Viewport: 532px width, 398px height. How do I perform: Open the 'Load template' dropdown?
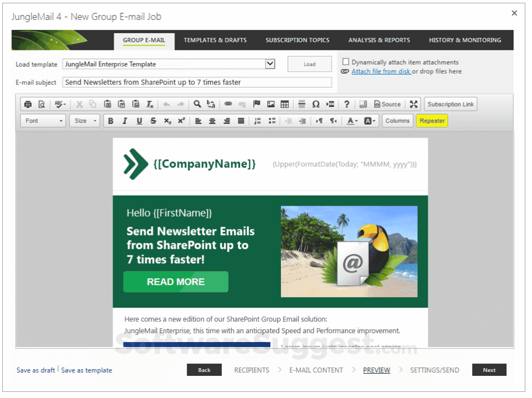click(270, 63)
